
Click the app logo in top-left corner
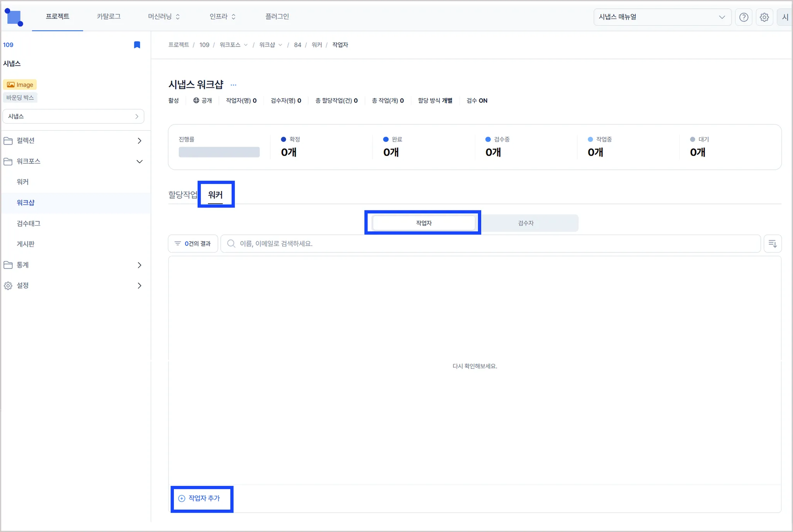[x=14, y=17]
